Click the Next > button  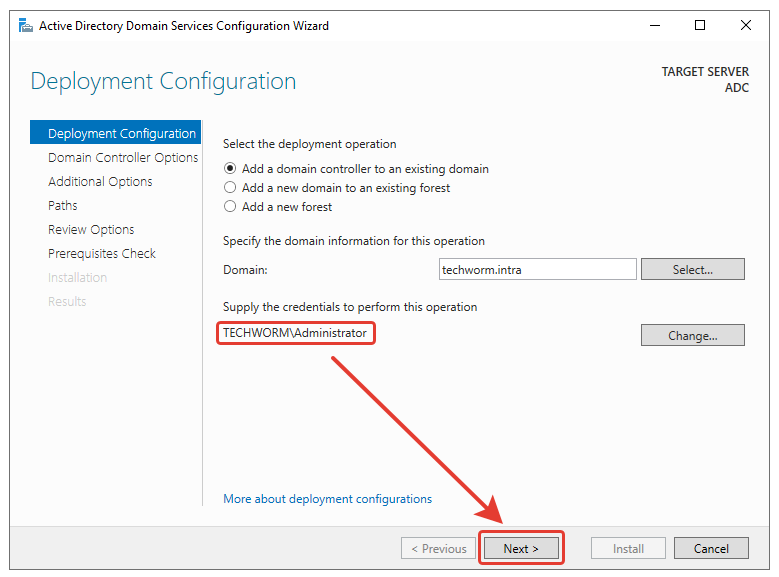(x=521, y=548)
